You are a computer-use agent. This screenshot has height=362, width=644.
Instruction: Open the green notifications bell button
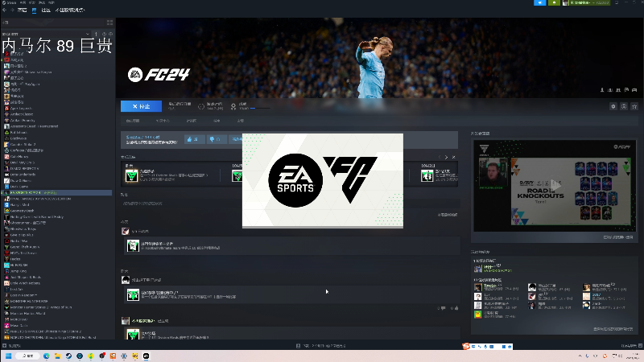coord(554,2)
